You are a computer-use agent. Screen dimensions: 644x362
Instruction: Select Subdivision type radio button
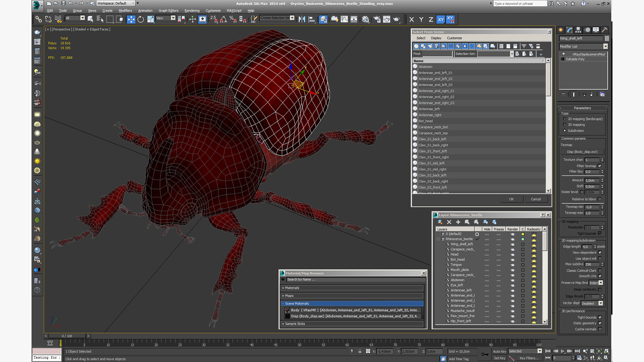(565, 130)
